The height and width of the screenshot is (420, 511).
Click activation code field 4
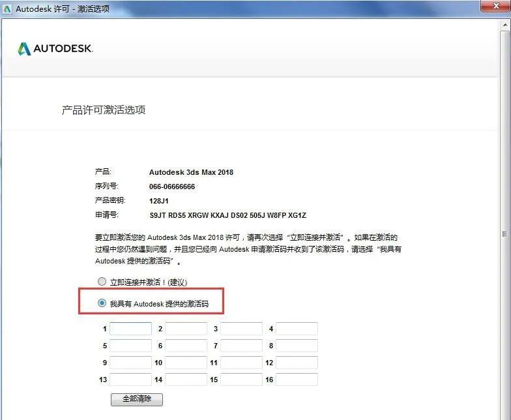point(297,329)
